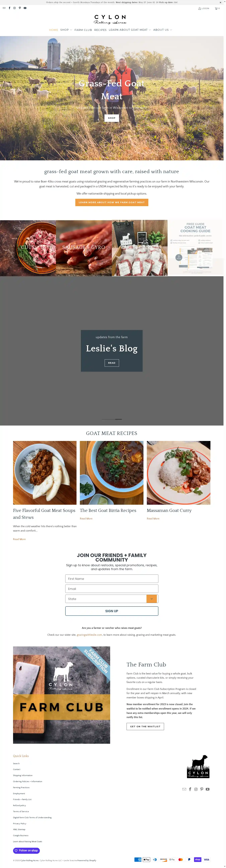
Task: Open the shopping cart icon
Action: [x=217, y=8]
